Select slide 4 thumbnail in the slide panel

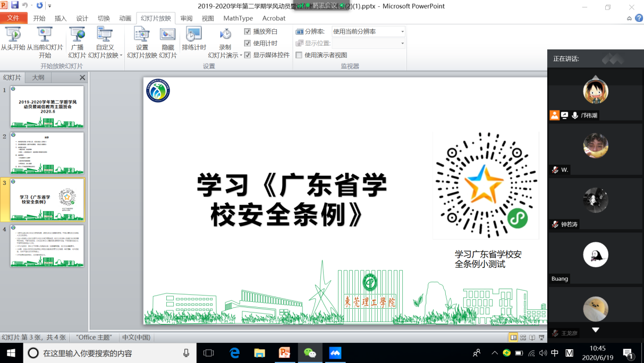pyautogui.click(x=47, y=246)
